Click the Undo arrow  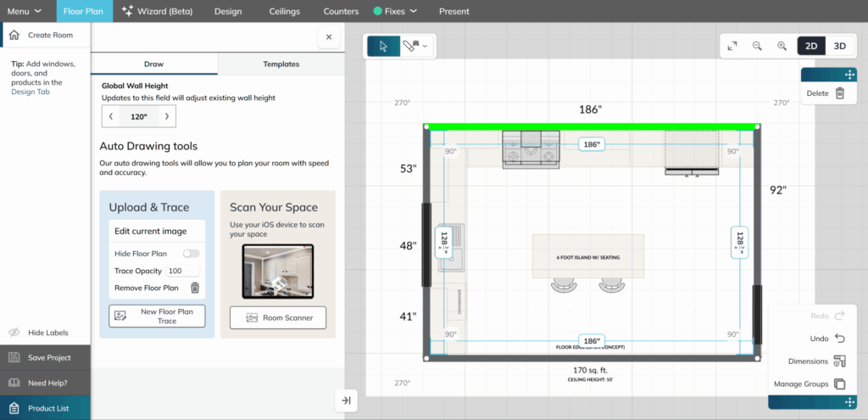[x=840, y=339]
